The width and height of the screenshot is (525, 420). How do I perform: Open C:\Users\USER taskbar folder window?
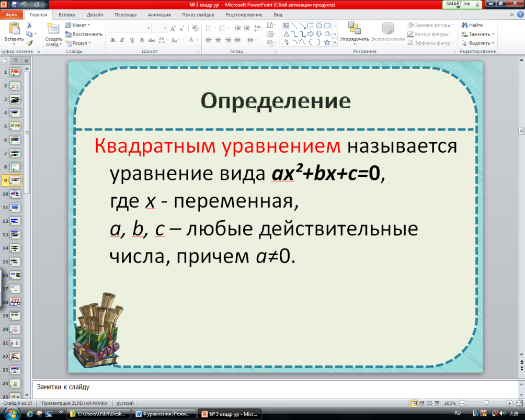[x=98, y=414]
